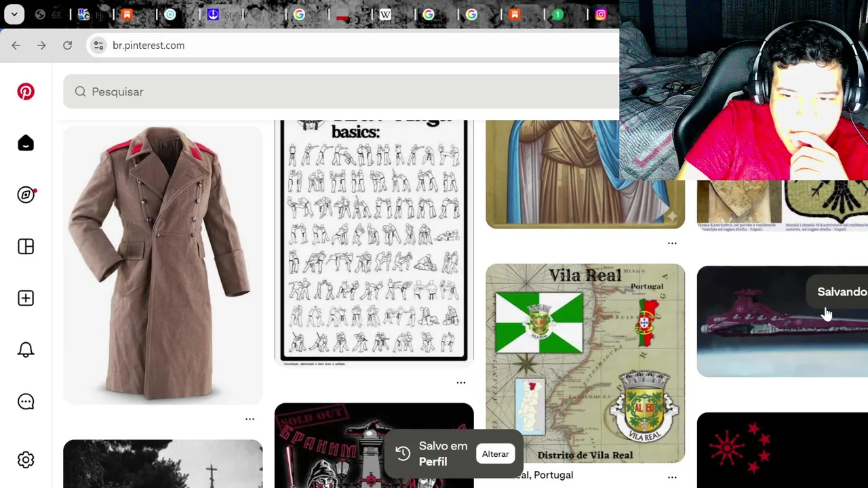Open the Vila Real map pin
This screenshot has height=488, width=868.
(585, 363)
